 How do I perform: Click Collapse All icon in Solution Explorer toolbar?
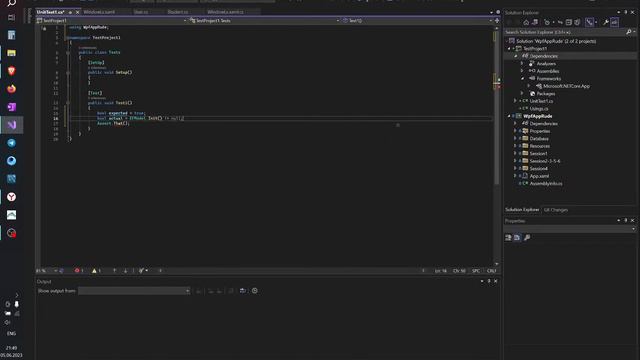coord(569,22)
